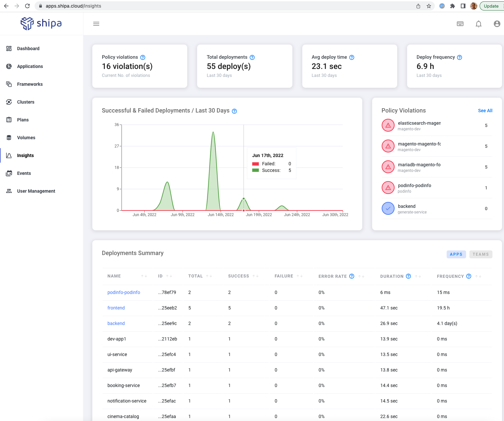Sort table by FAILURE column arrows
The height and width of the screenshot is (421, 504).
[x=299, y=276]
